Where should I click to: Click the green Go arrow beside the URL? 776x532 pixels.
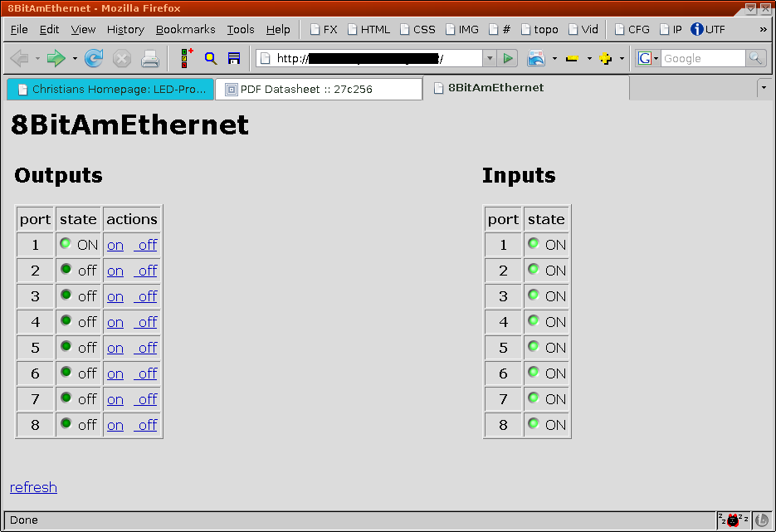click(x=509, y=58)
